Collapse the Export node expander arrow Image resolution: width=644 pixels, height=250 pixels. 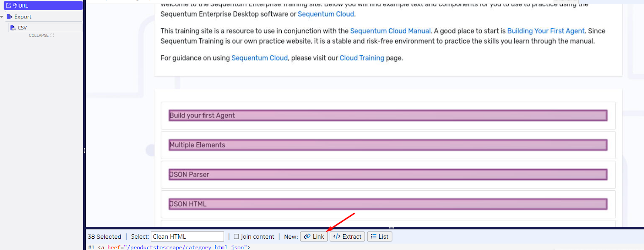(x=2, y=17)
